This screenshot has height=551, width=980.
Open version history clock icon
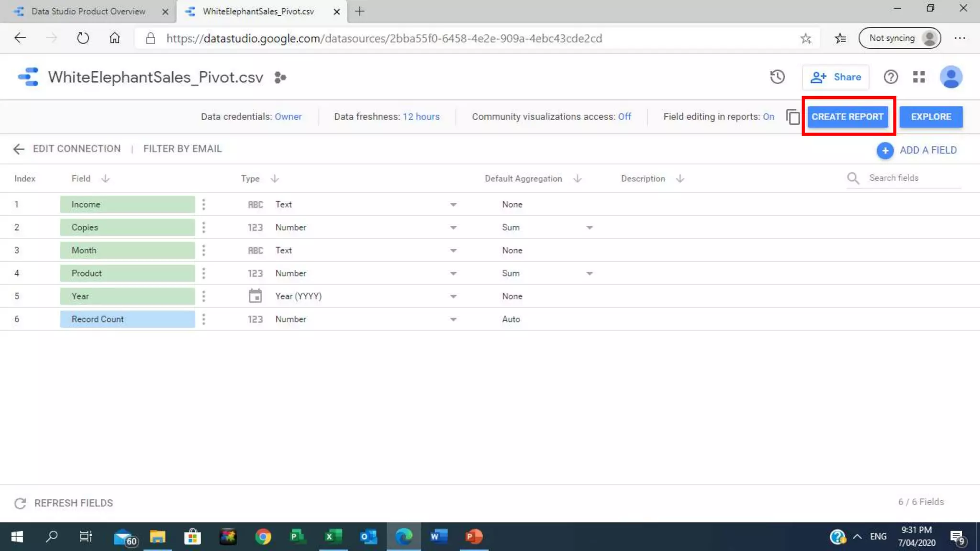pos(777,77)
